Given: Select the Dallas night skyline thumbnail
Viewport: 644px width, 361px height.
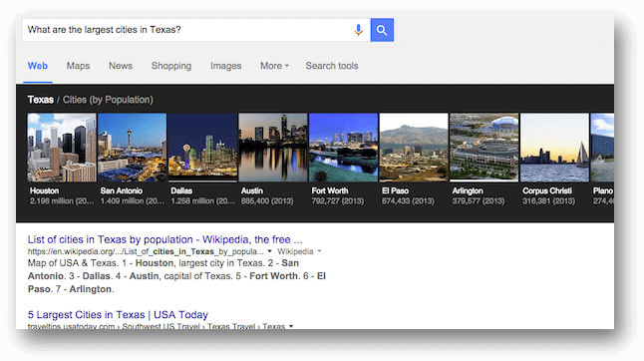Looking at the screenshot, I should click(203, 148).
